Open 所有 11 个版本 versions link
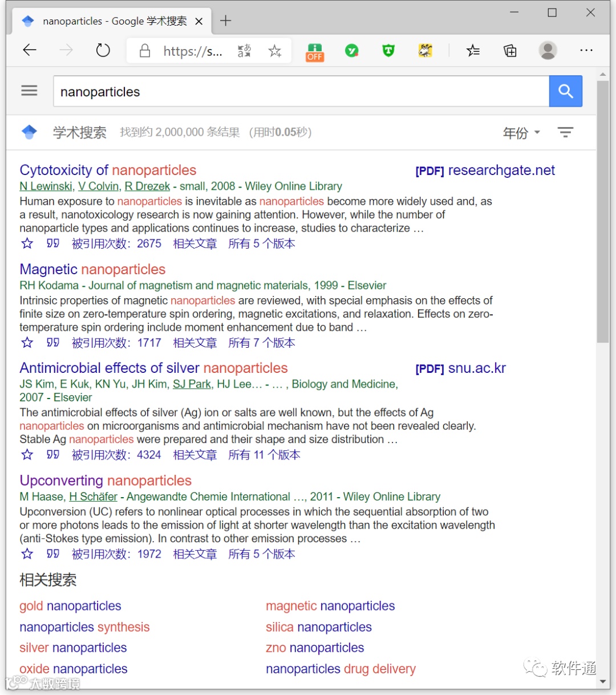Viewport: 616px width, 695px height. point(264,455)
